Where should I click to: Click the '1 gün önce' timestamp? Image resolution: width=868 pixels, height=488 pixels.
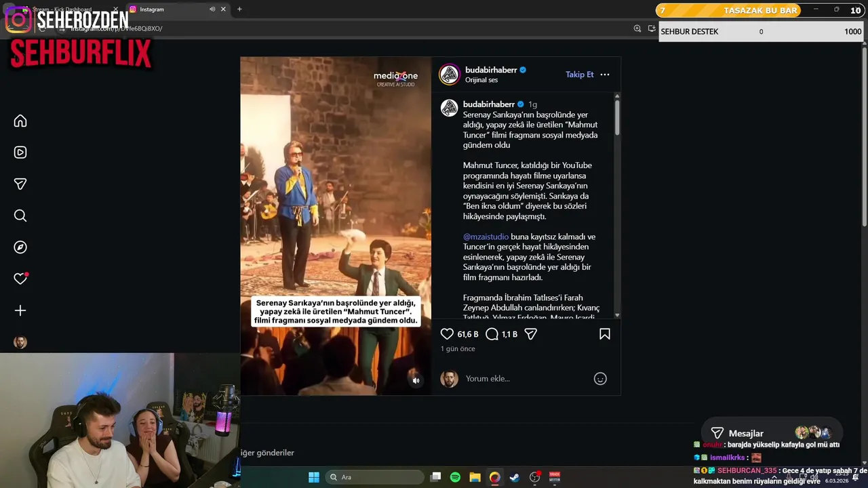[x=458, y=349]
